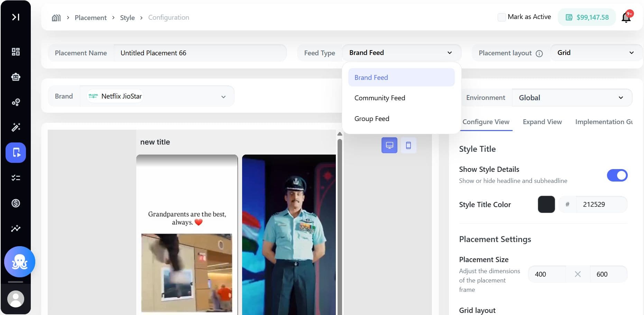Switch preview to mobile device view
Screen dimensions: 644x315
point(408,145)
